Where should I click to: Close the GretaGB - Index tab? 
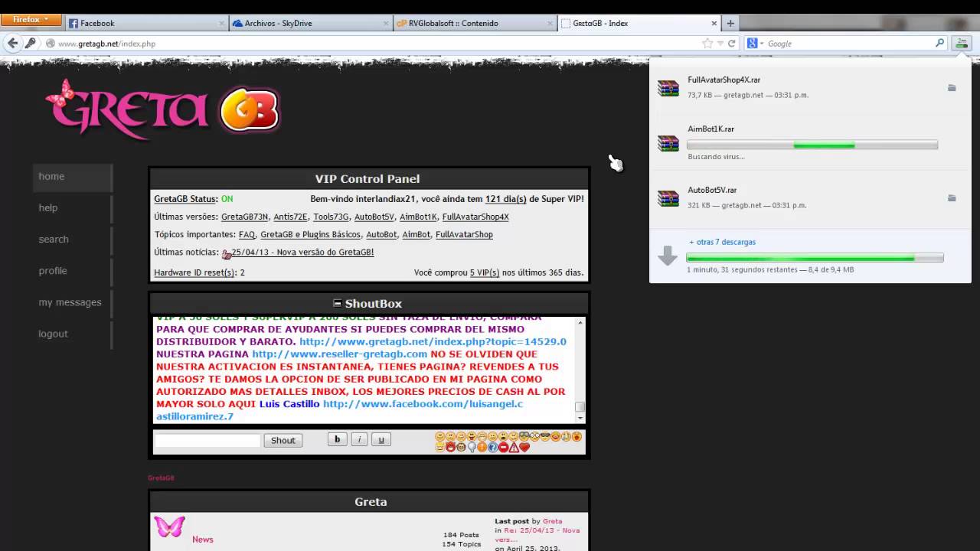tap(714, 23)
